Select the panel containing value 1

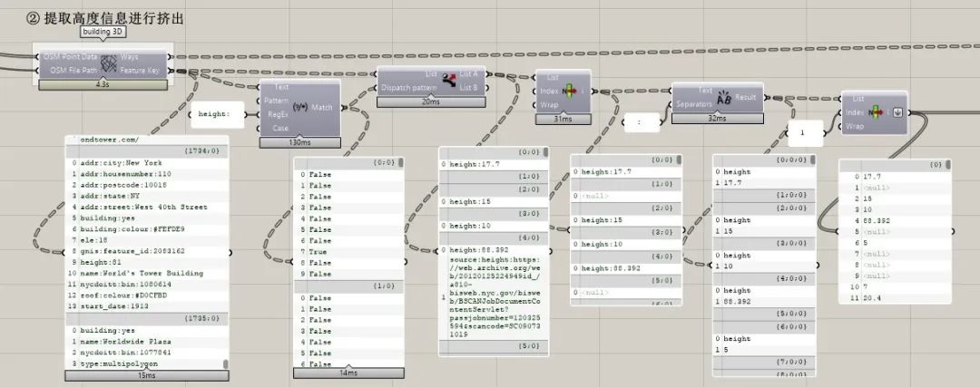805,133
